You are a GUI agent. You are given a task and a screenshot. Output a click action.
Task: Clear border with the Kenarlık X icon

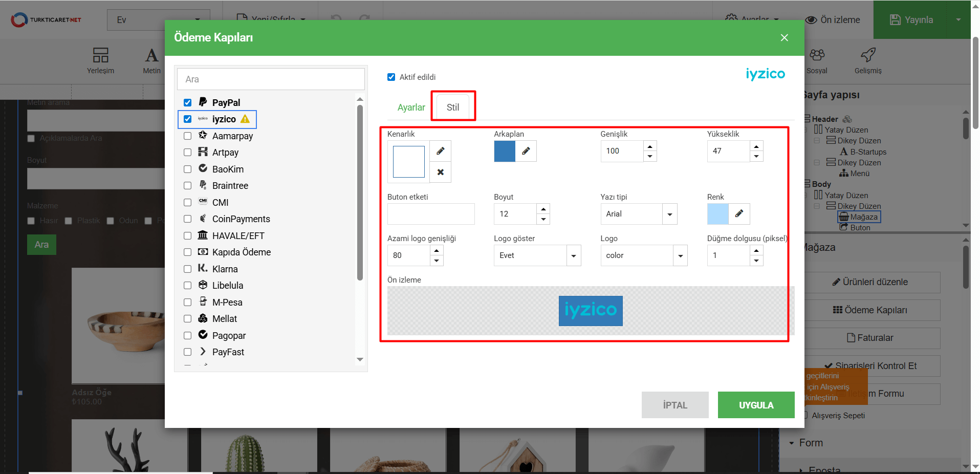click(440, 172)
